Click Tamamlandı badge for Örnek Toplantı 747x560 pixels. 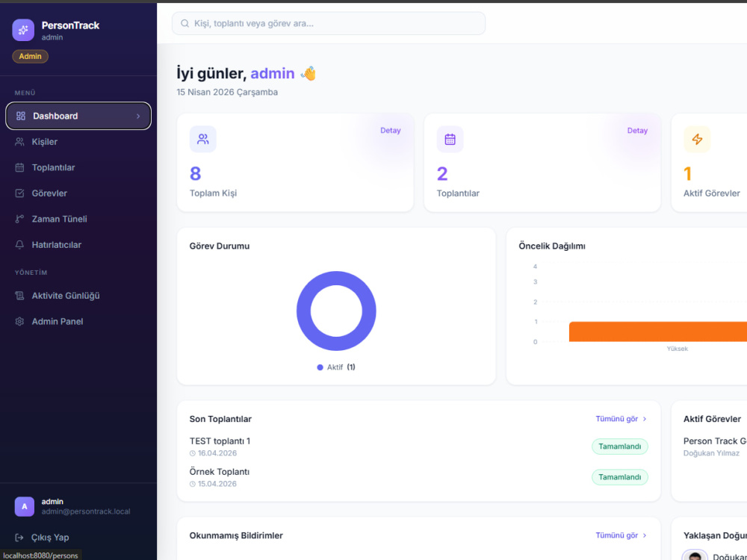pyautogui.click(x=620, y=476)
